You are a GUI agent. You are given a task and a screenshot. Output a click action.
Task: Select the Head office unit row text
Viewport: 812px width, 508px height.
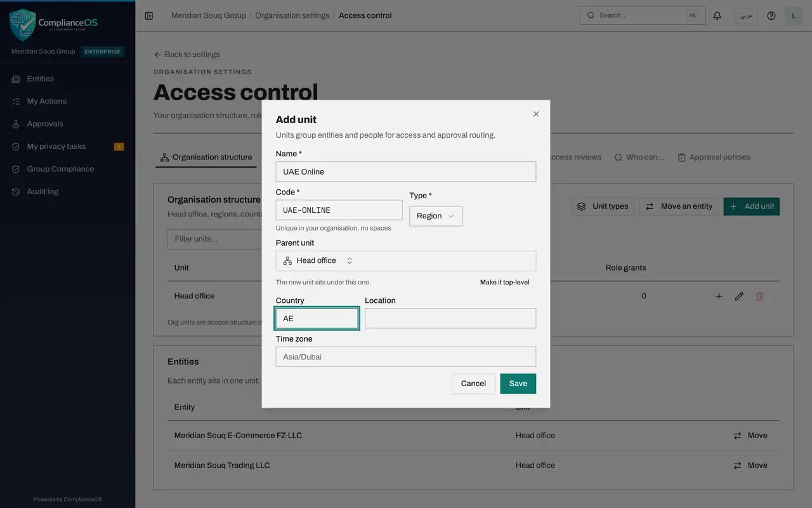[194, 296]
